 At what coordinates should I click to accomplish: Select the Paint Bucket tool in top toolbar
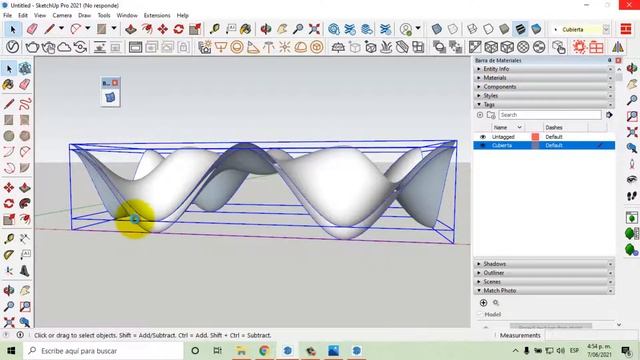tap(246, 29)
